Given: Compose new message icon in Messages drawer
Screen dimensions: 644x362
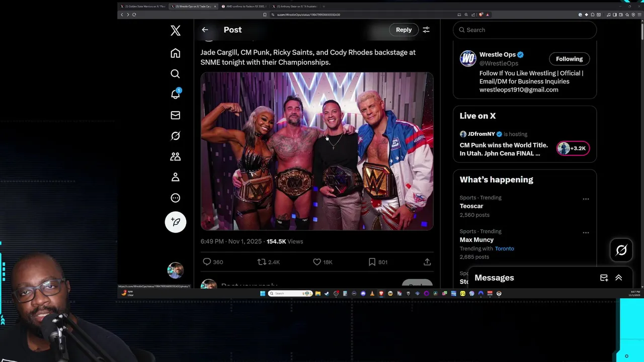Looking at the screenshot, I should click(604, 278).
